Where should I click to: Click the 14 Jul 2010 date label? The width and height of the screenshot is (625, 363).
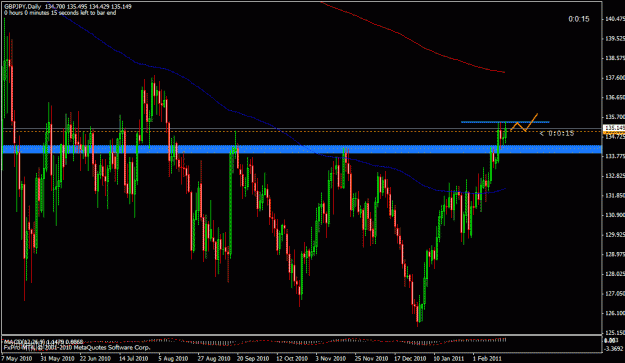(x=134, y=359)
